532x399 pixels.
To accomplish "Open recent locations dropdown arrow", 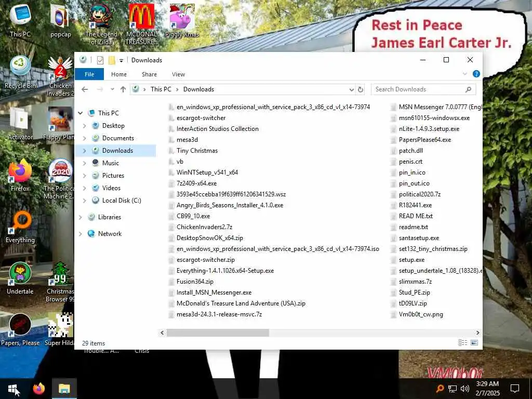I will tap(112, 89).
